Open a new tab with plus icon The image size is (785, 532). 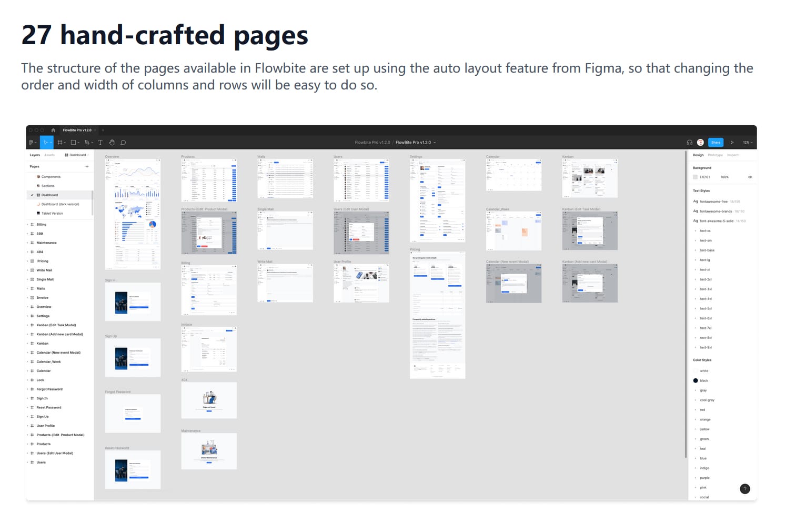pyautogui.click(x=103, y=130)
